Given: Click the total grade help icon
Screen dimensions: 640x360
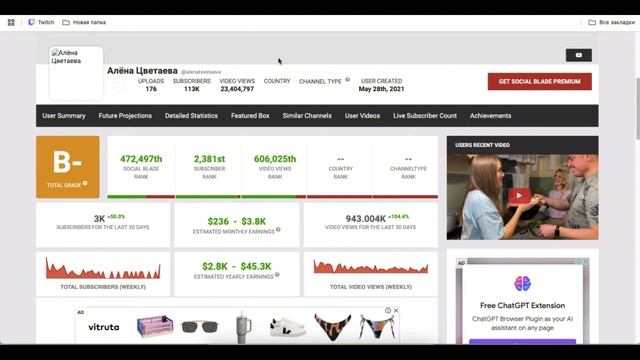Looking at the screenshot, I should pos(85,183).
